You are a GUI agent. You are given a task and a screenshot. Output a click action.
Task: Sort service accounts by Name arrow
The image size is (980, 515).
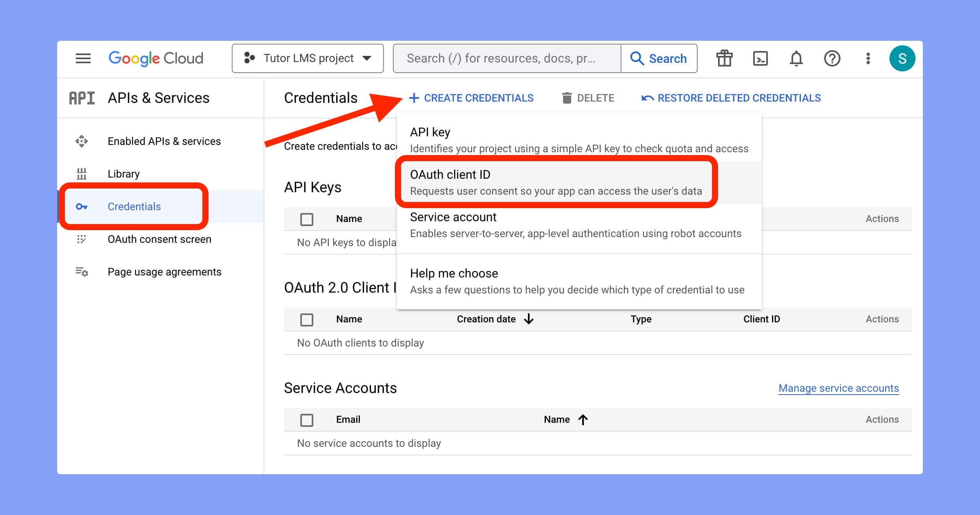[583, 420]
